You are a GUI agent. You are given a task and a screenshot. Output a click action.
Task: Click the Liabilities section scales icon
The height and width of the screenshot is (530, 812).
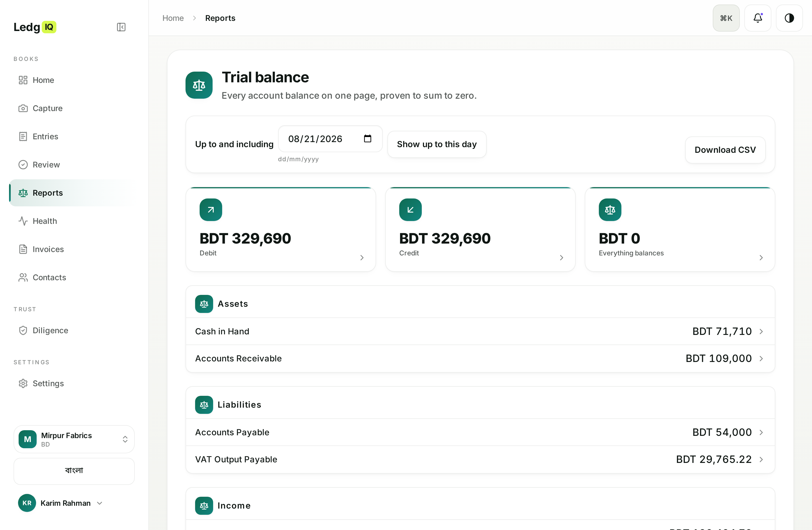coord(204,405)
